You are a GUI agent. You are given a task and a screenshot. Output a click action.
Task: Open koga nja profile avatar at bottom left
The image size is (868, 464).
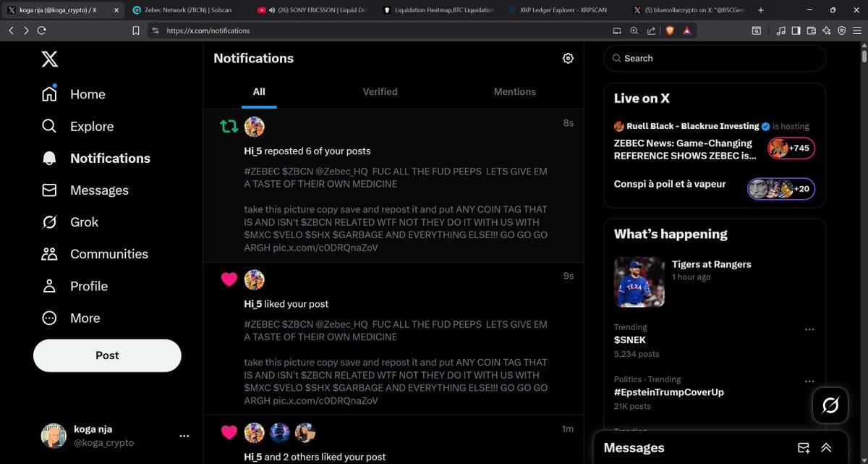pyautogui.click(x=54, y=436)
